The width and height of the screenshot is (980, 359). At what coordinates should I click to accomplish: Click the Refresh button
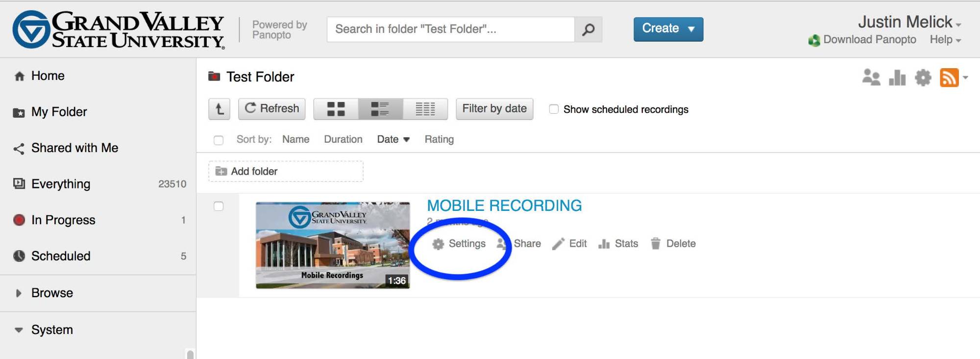(x=272, y=108)
